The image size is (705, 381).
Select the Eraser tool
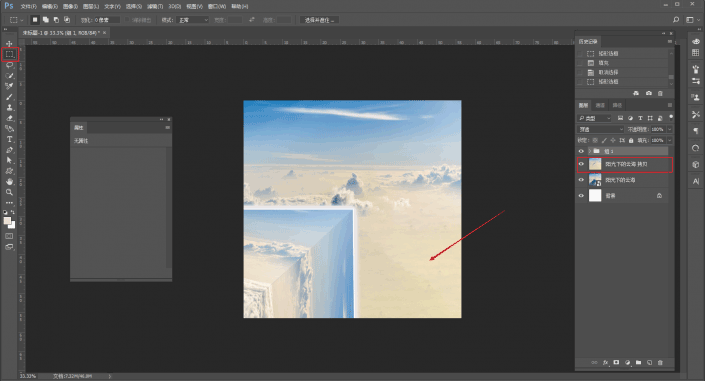click(9, 118)
